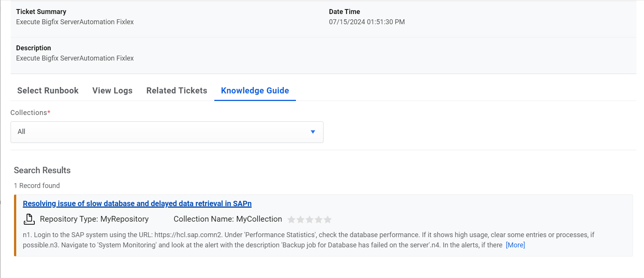Open the slow database SAP article link

pos(137,203)
